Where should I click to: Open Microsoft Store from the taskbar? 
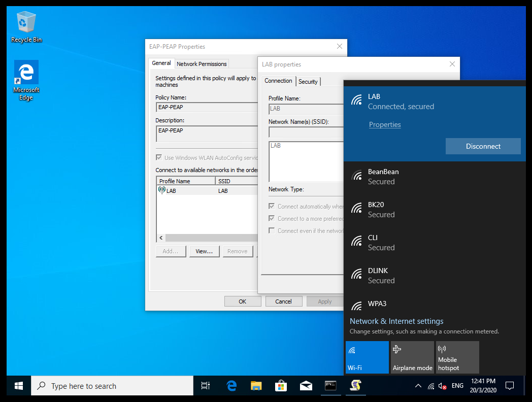(281, 386)
